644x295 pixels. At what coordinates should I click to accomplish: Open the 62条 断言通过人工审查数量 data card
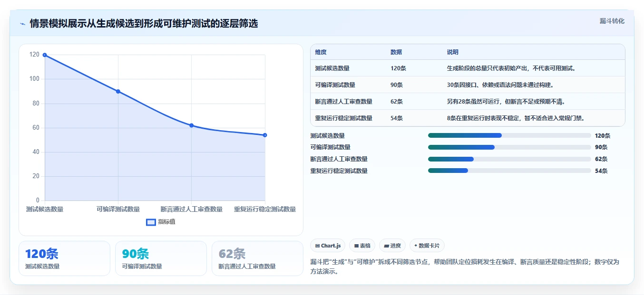pyautogui.click(x=257, y=258)
